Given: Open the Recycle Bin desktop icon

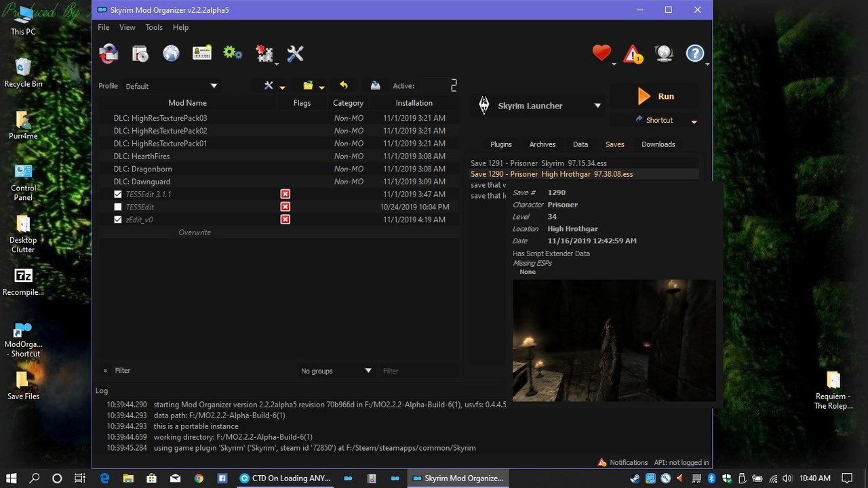Looking at the screenshot, I should pyautogui.click(x=23, y=73).
